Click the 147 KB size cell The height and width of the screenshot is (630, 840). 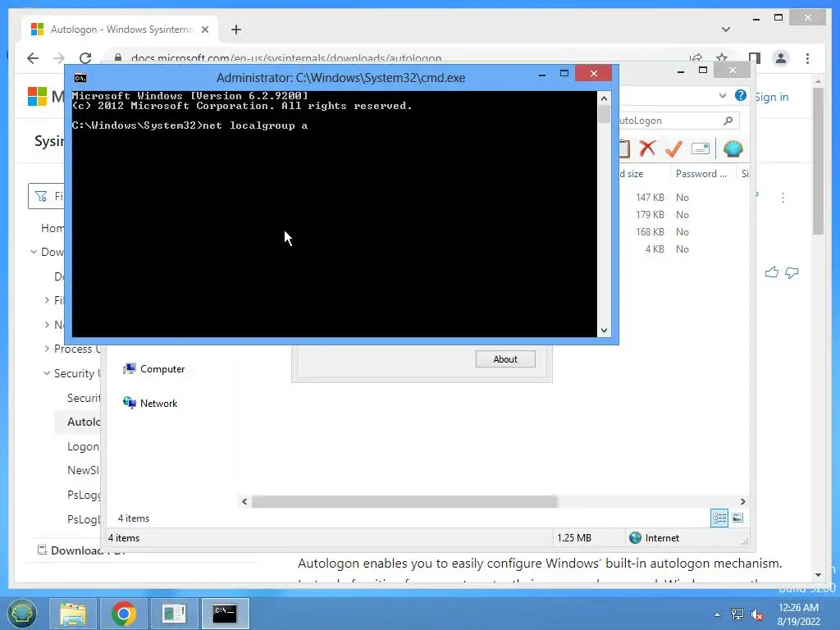pos(650,198)
